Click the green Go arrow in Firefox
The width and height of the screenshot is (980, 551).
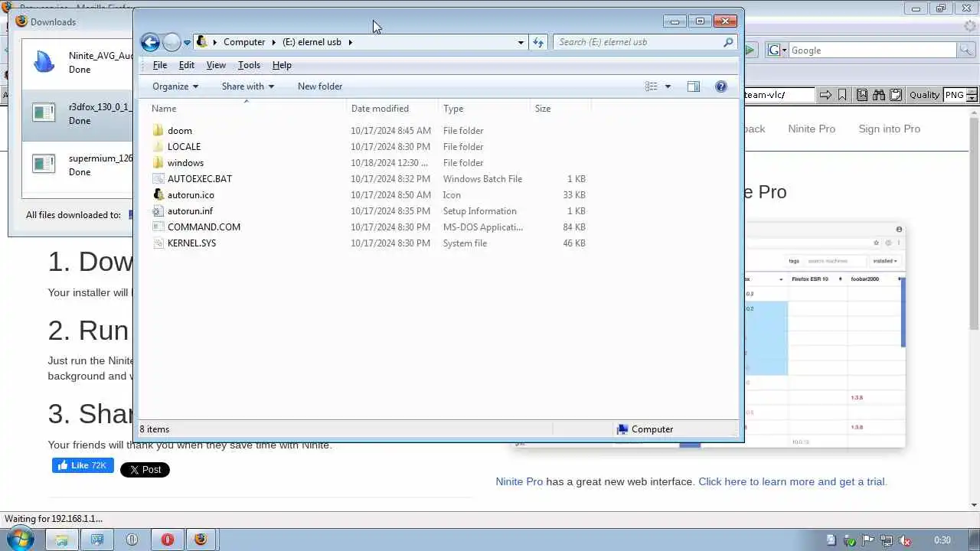[x=750, y=51]
